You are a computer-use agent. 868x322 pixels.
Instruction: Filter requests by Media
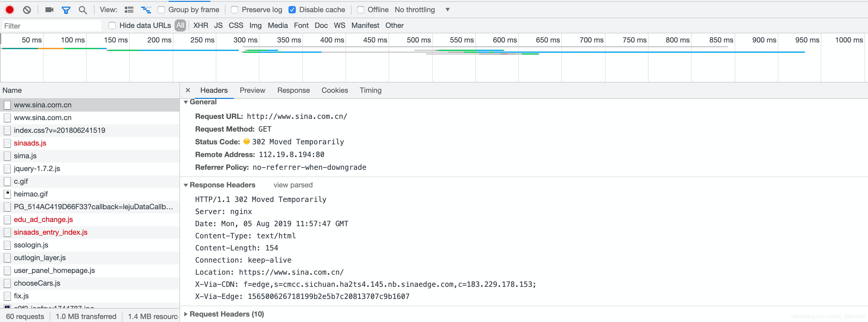[x=278, y=26]
